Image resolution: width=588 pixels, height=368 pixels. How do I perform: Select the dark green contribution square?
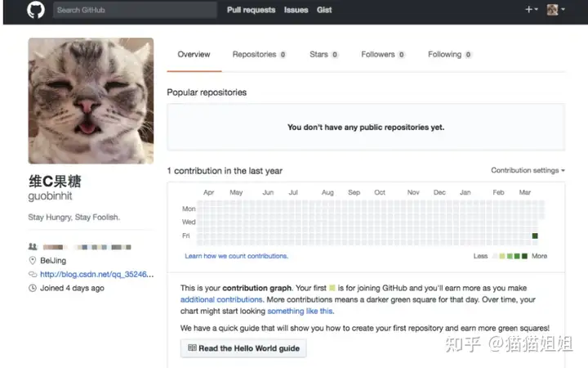tap(535, 236)
